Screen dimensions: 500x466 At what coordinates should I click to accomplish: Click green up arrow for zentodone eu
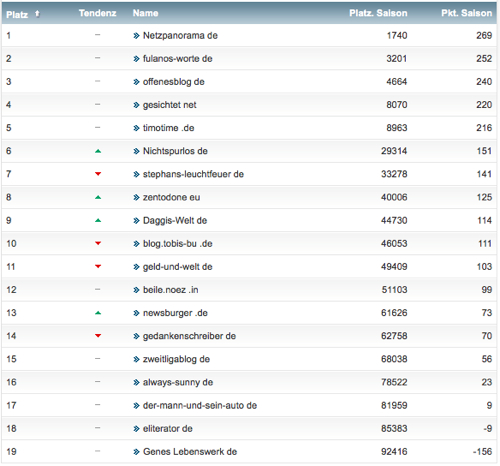pyautogui.click(x=98, y=198)
